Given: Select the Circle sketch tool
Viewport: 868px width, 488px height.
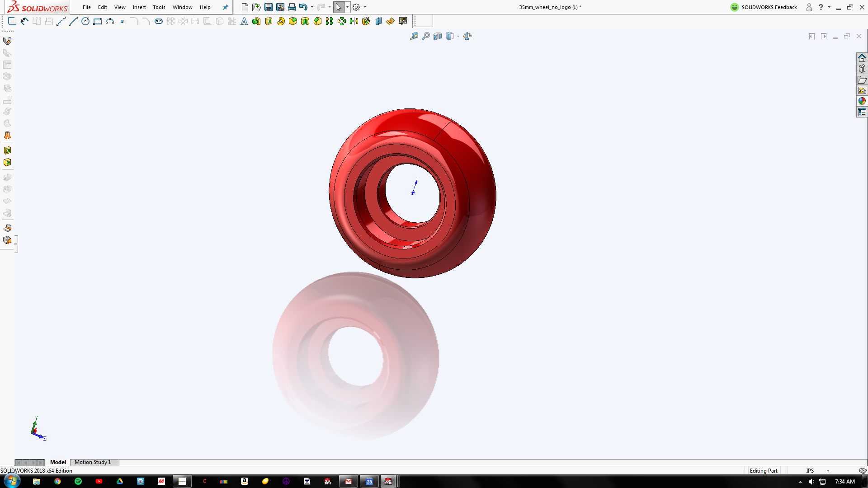Looking at the screenshot, I should click(85, 21).
